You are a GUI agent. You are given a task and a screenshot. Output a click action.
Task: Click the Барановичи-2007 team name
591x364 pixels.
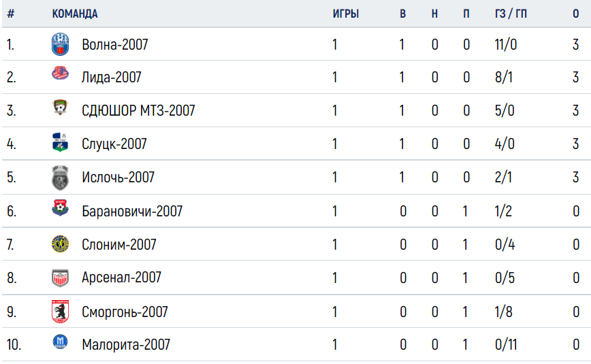[132, 211]
